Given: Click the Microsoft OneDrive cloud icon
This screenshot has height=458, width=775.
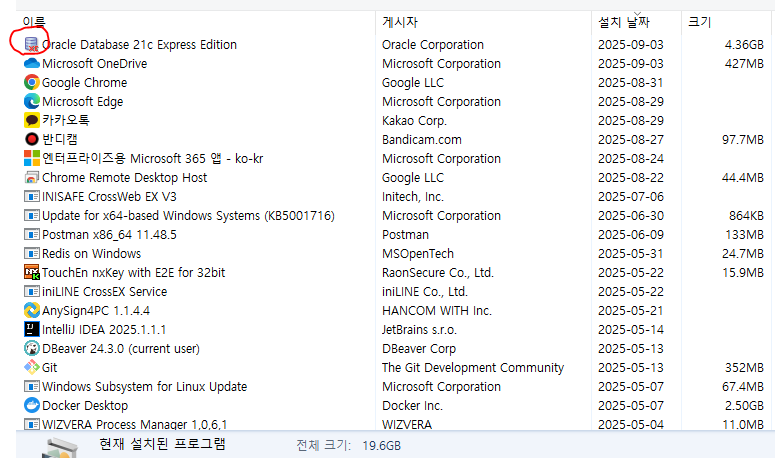Looking at the screenshot, I should tap(32, 63).
